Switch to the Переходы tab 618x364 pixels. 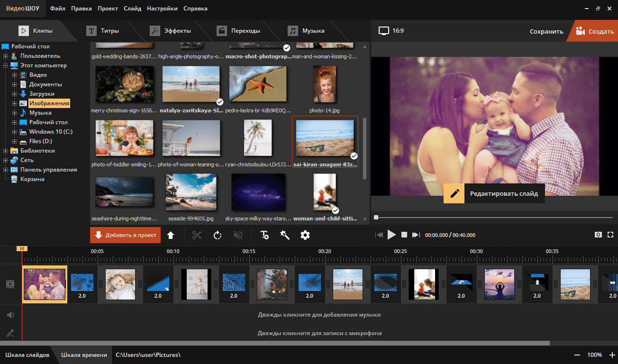[x=238, y=31]
